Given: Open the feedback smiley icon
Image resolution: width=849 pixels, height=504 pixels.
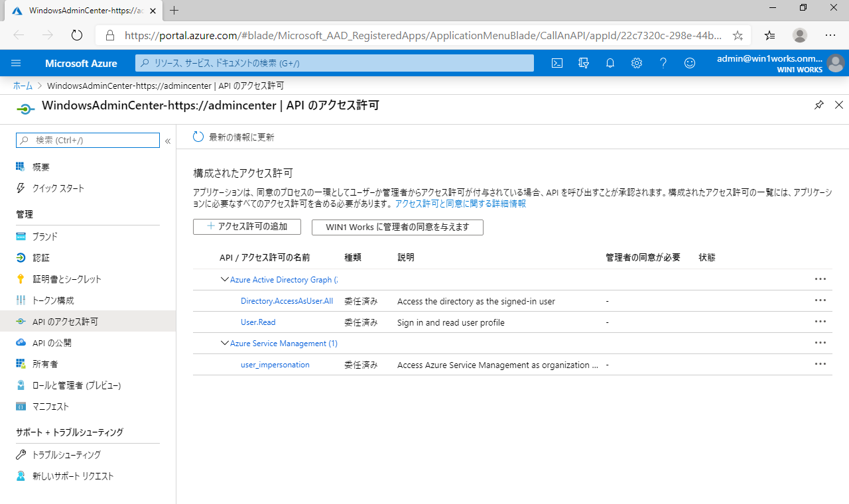Looking at the screenshot, I should pos(690,63).
